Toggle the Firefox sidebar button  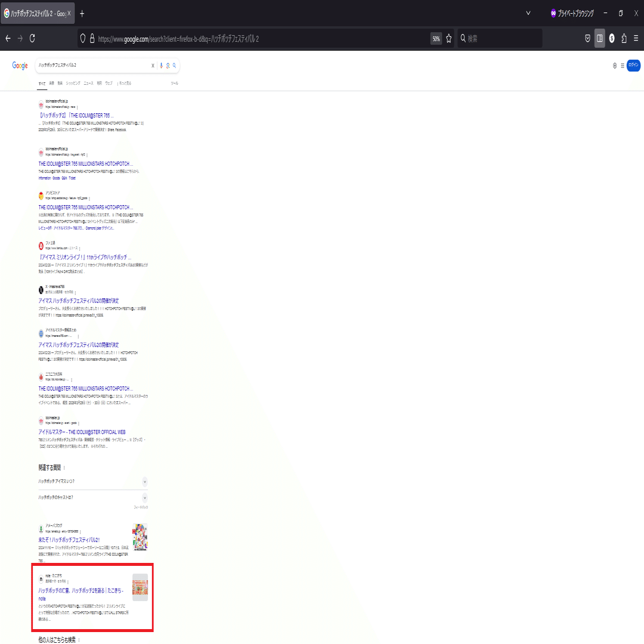click(x=600, y=39)
